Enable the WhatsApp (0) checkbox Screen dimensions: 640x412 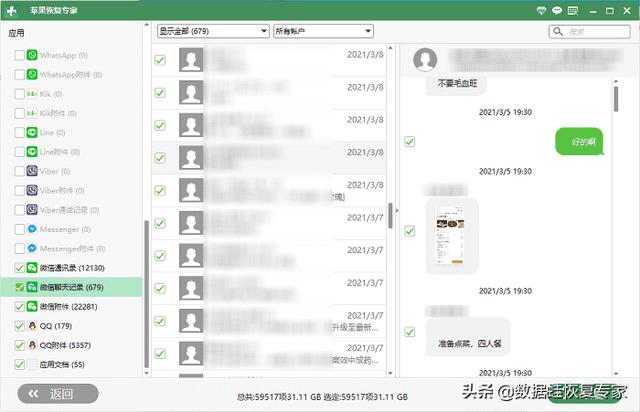pos(19,55)
